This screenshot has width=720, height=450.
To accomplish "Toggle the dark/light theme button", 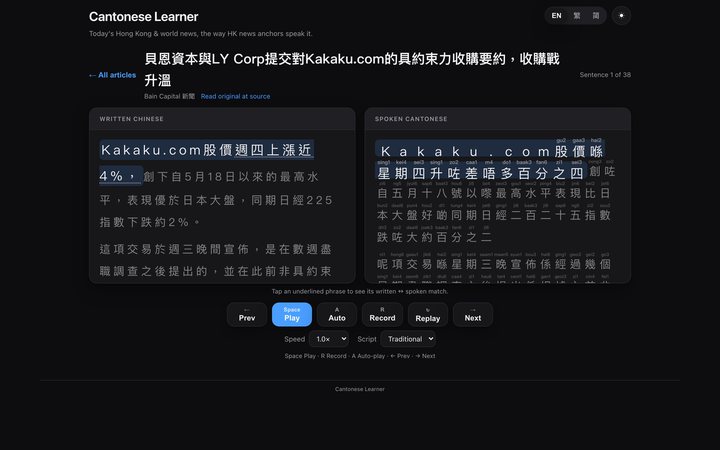I will pyautogui.click(x=621, y=16).
